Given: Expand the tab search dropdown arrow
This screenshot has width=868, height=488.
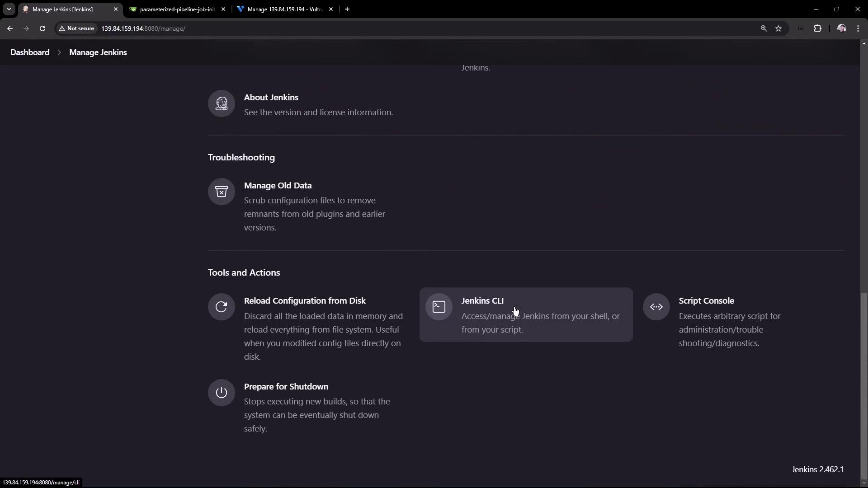Looking at the screenshot, I should (x=9, y=9).
